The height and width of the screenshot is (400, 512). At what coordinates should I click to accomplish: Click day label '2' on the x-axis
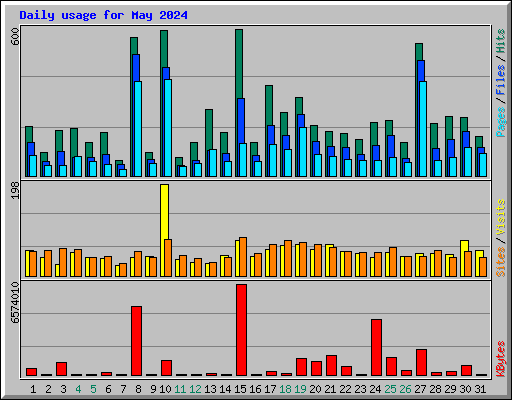(48, 389)
